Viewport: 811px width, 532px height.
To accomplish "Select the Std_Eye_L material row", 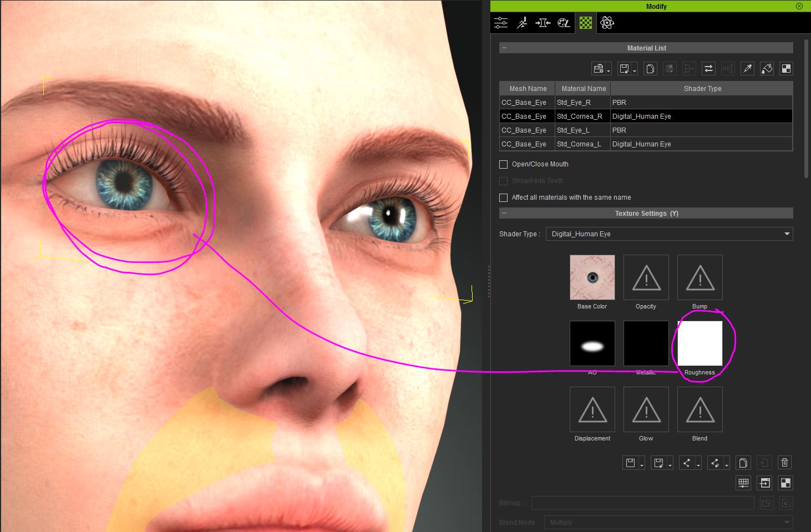I will click(x=646, y=130).
